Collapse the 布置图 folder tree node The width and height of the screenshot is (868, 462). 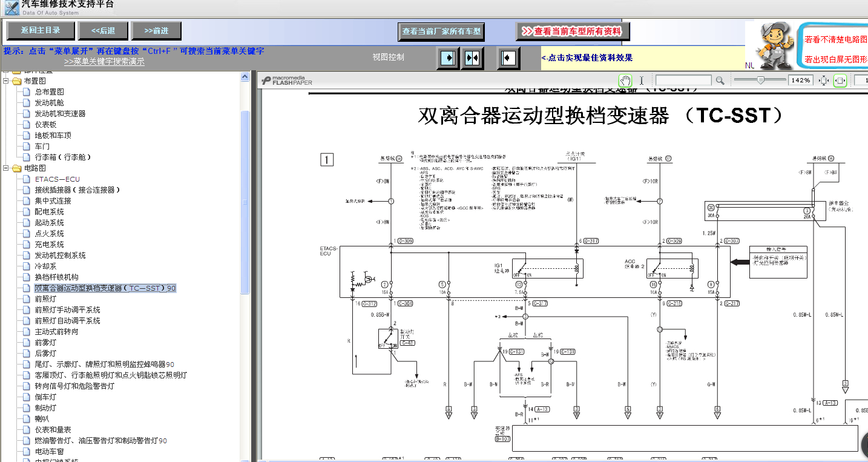[x=5, y=81]
